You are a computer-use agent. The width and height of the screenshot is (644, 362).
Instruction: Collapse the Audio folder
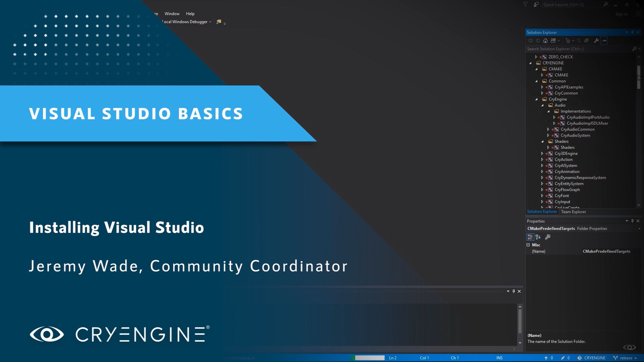[542, 105]
